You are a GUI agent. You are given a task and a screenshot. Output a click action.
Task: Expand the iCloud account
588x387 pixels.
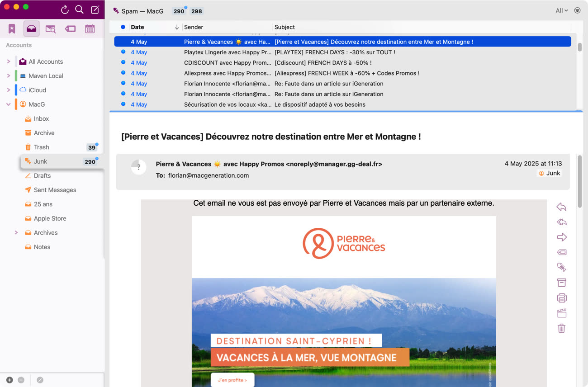[8, 90]
